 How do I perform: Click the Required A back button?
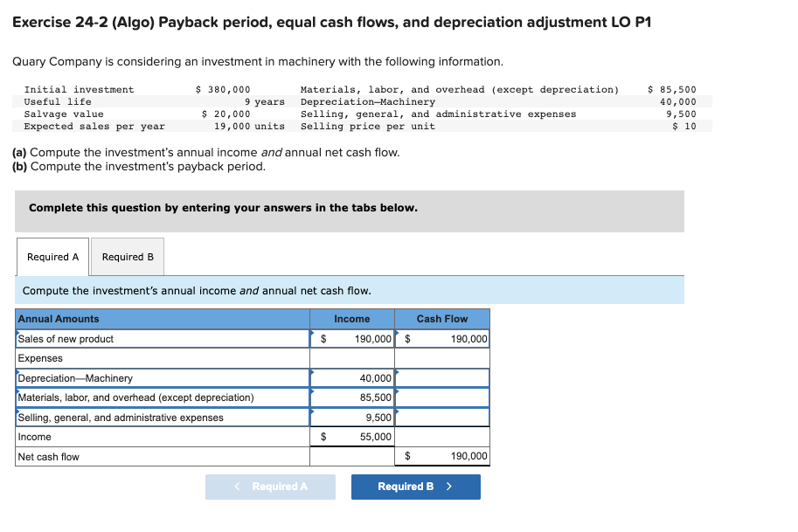pyautogui.click(x=270, y=487)
